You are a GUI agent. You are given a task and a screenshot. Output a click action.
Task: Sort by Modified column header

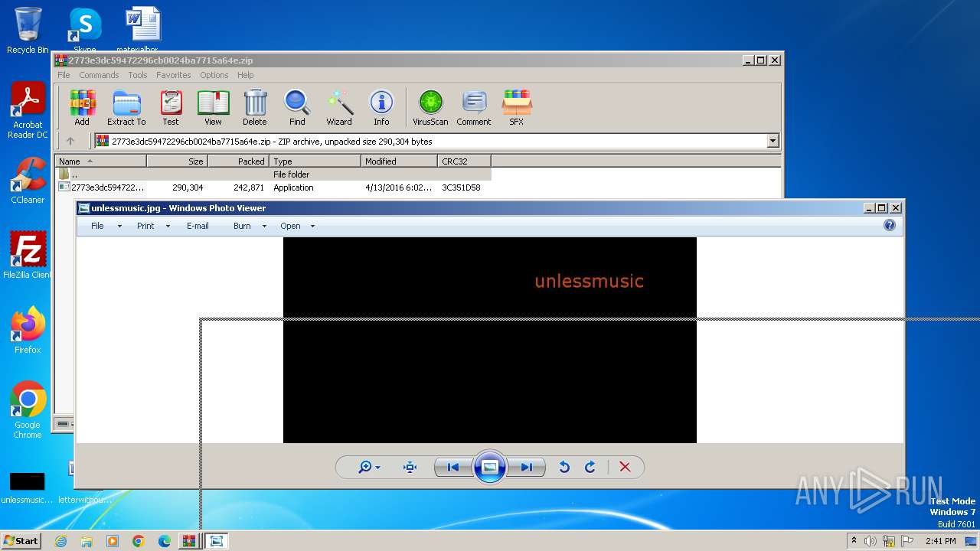pos(399,161)
